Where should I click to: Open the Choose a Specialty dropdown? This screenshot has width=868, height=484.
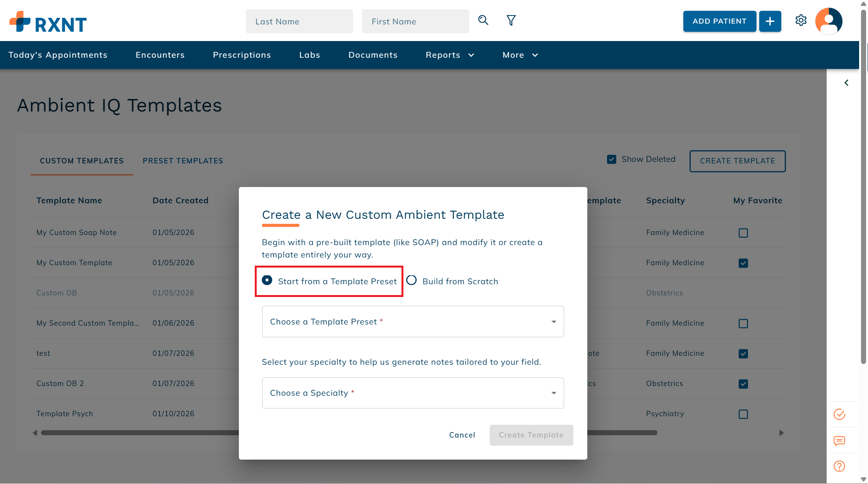point(413,393)
